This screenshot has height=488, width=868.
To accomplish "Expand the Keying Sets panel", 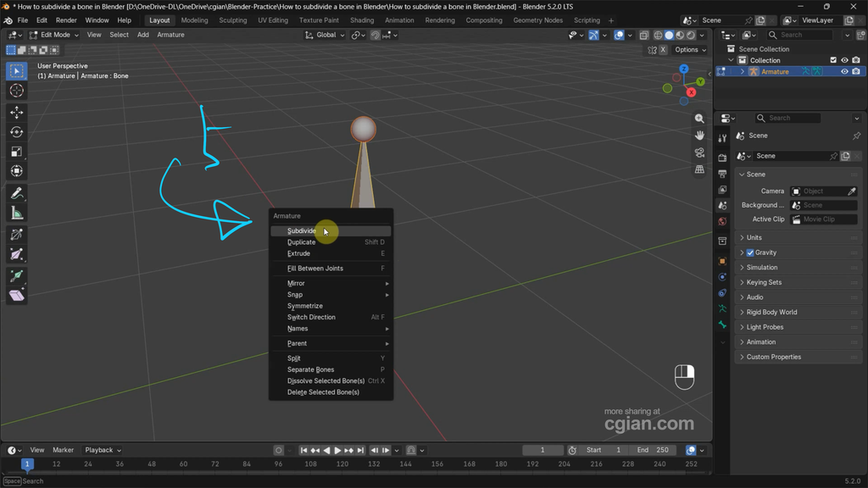I will pos(798,282).
